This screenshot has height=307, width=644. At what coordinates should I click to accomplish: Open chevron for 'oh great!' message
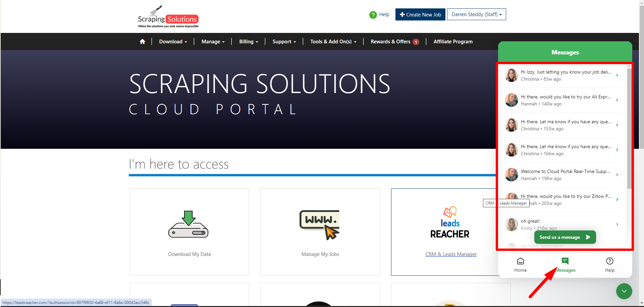pos(617,224)
